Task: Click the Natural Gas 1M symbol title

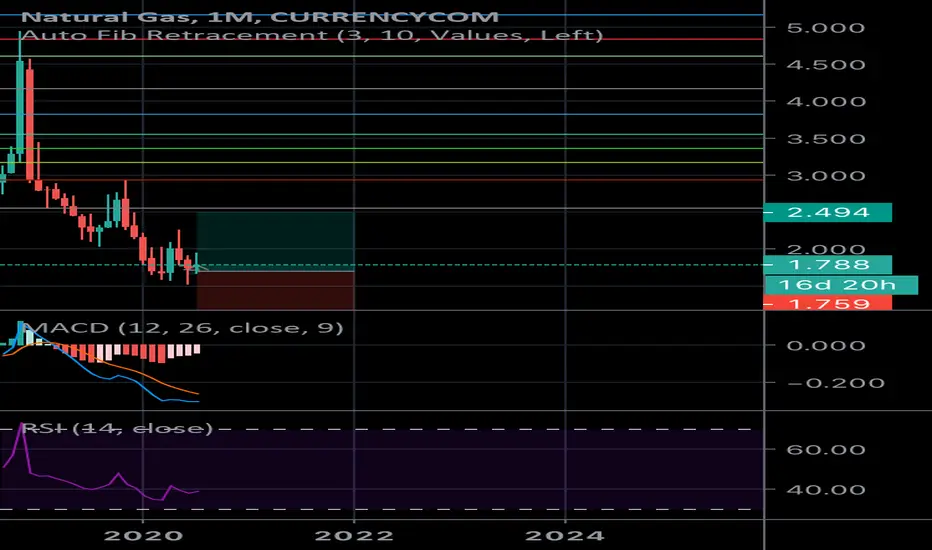Action: click(x=260, y=16)
